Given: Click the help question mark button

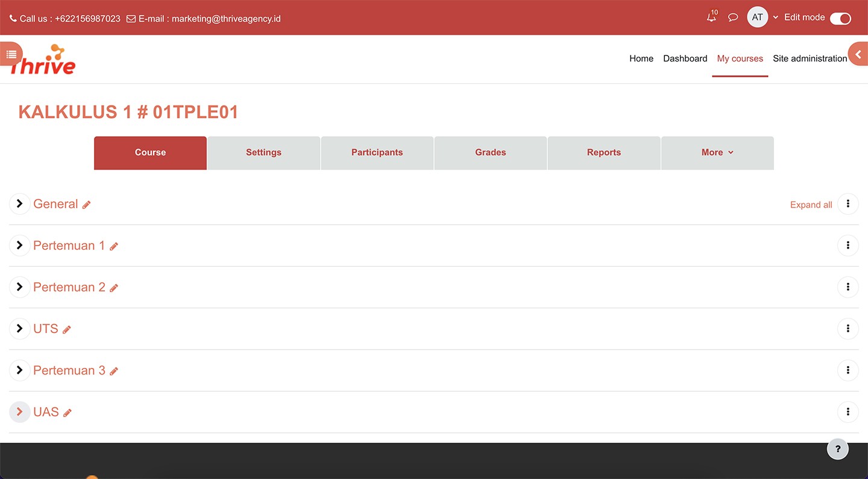Looking at the screenshot, I should [x=837, y=449].
